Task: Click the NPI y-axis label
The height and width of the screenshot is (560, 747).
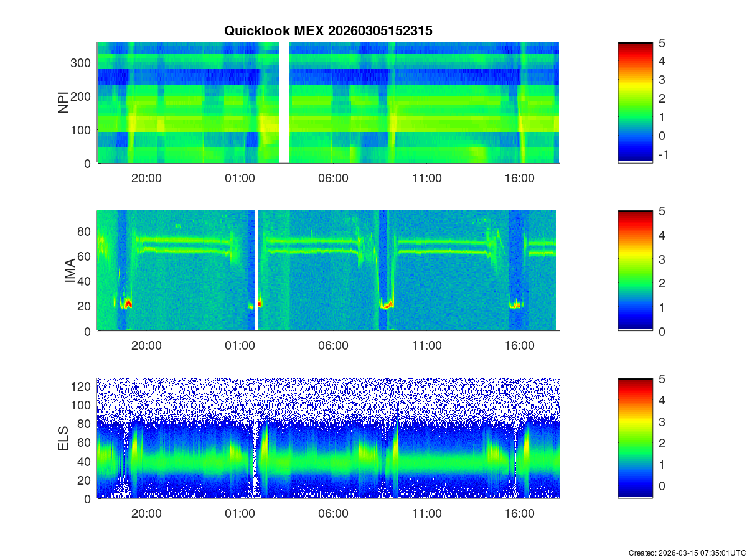Action: click(x=63, y=103)
